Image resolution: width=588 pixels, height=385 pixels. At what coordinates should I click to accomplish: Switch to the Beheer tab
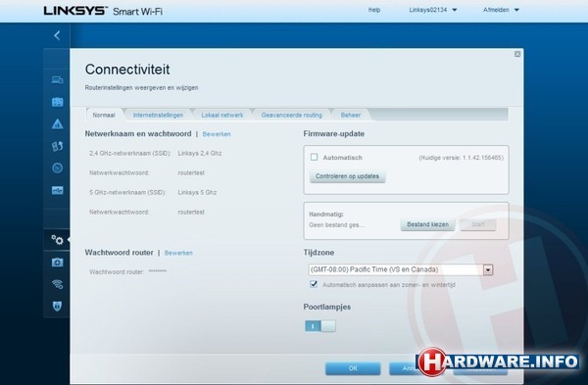pyautogui.click(x=351, y=115)
